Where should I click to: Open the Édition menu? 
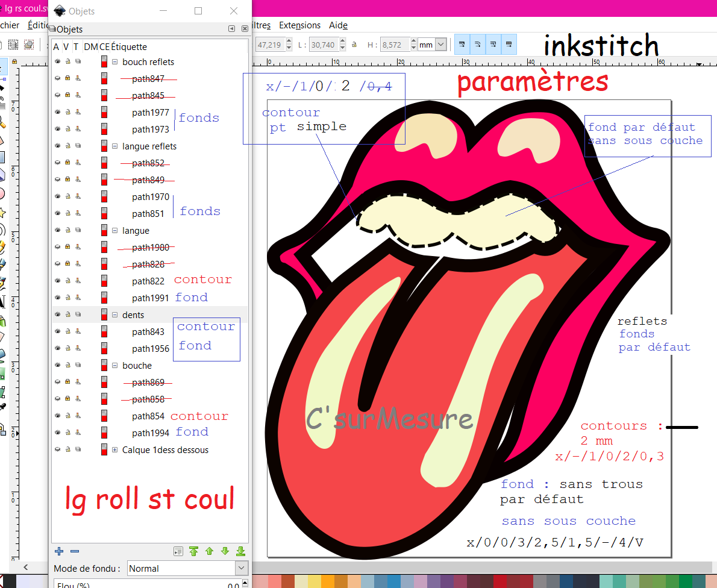coord(38,25)
